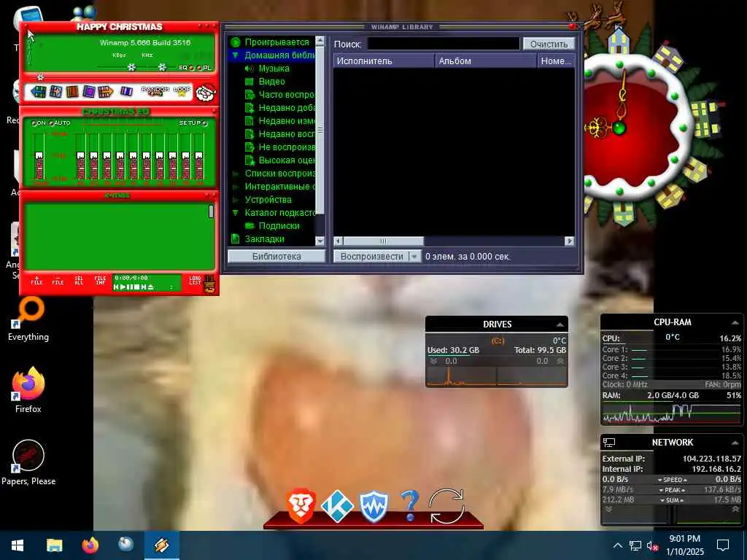Open Wise Care shield icon in the dock
The image size is (747, 560).
click(373, 506)
